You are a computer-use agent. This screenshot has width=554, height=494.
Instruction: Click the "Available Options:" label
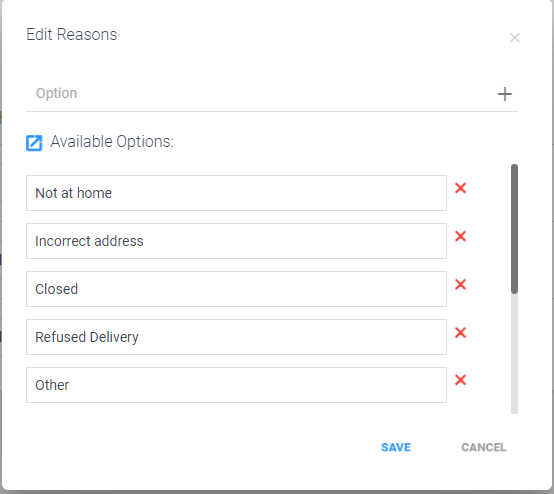click(112, 142)
